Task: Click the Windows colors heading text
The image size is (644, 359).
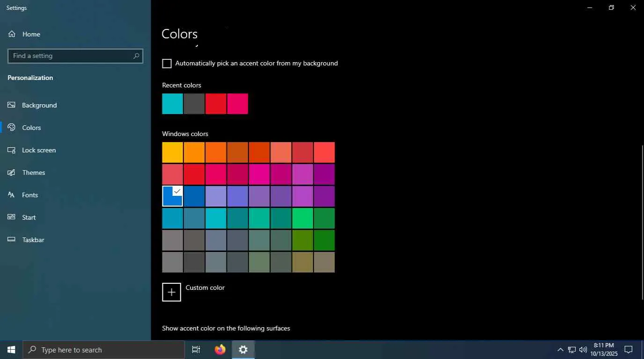Action: [185, 134]
